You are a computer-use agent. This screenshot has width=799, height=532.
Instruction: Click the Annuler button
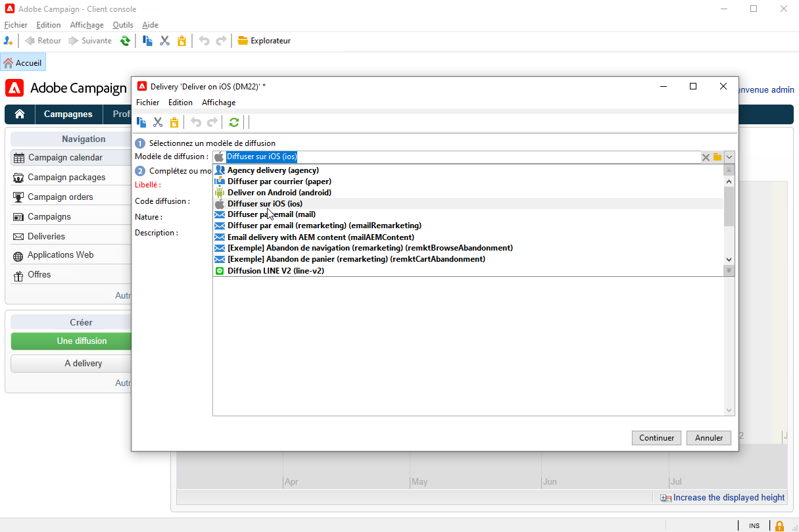pyautogui.click(x=709, y=438)
